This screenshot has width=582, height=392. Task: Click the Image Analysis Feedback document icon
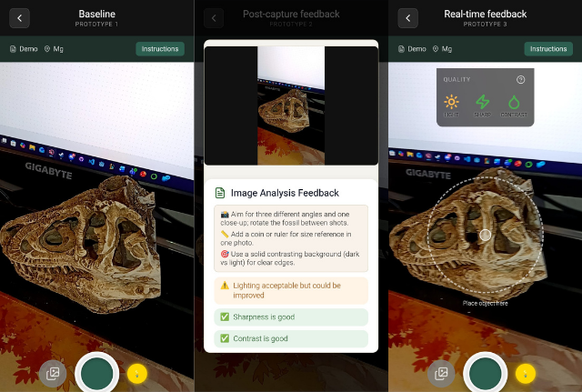(x=219, y=193)
